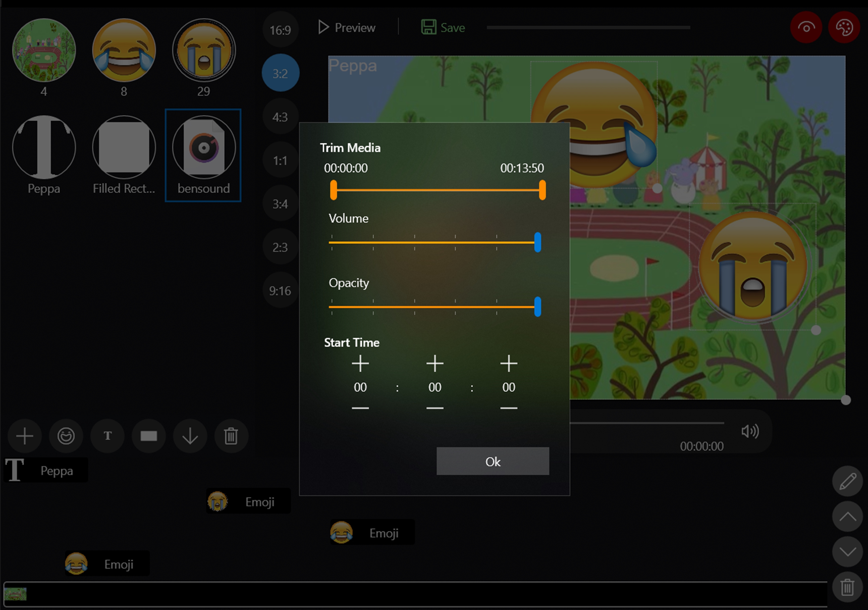Image resolution: width=868 pixels, height=610 pixels.
Task: Open the emoji picker icon
Action: pyautogui.click(x=66, y=436)
